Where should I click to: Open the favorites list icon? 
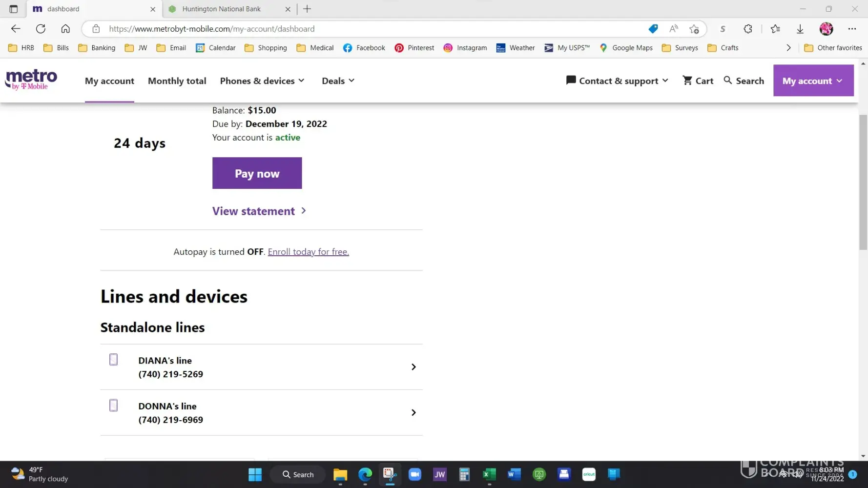click(775, 29)
